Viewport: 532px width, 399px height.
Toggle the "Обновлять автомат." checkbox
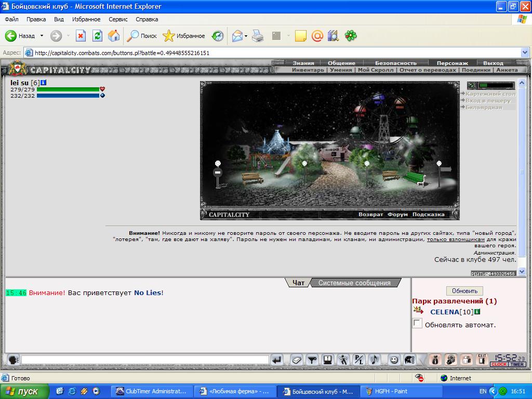coord(417,323)
